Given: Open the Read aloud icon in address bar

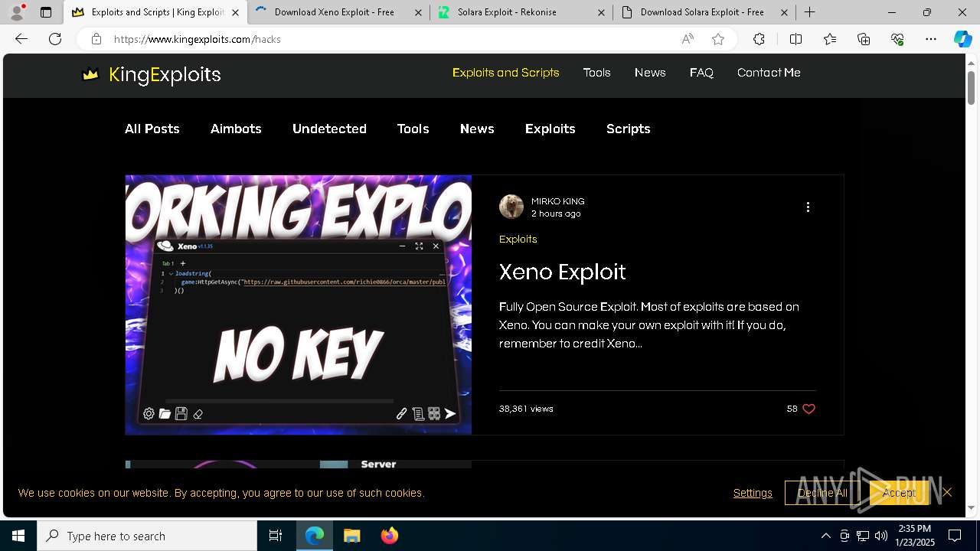Looking at the screenshot, I should tap(688, 39).
